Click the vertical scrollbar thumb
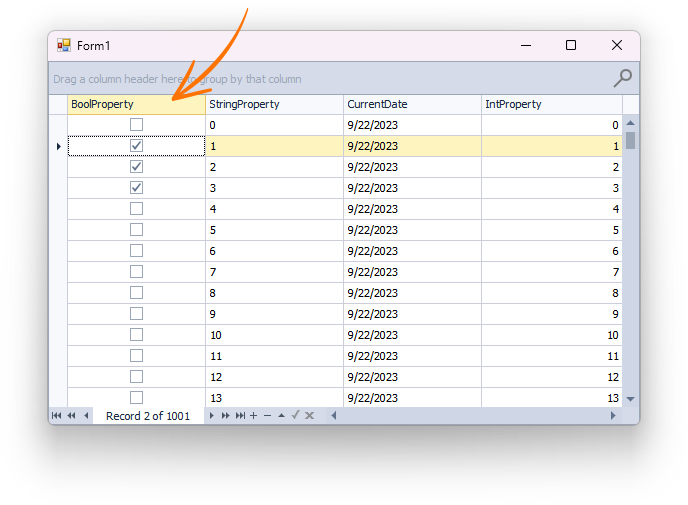The width and height of the screenshot is (688, 505). tap(631, 140)
